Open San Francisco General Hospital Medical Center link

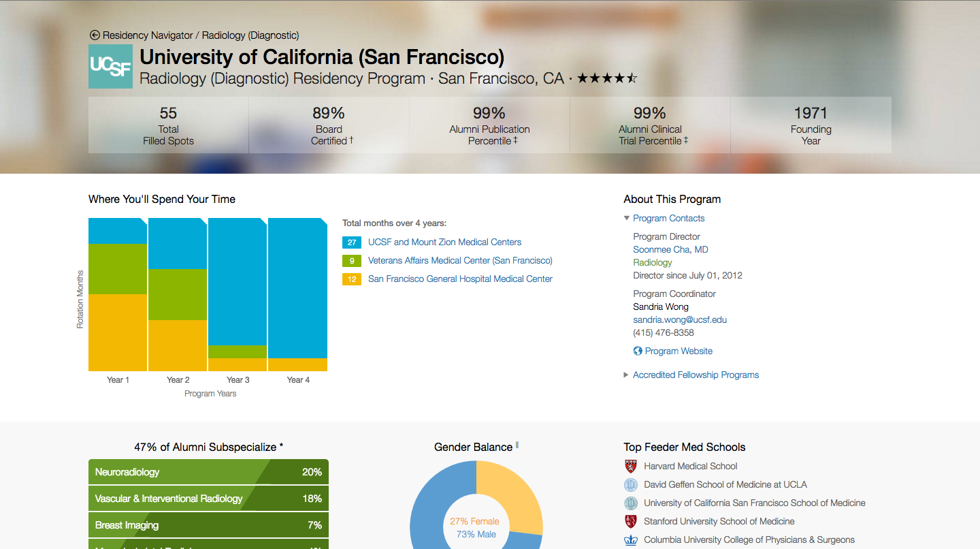coord(460,279)
